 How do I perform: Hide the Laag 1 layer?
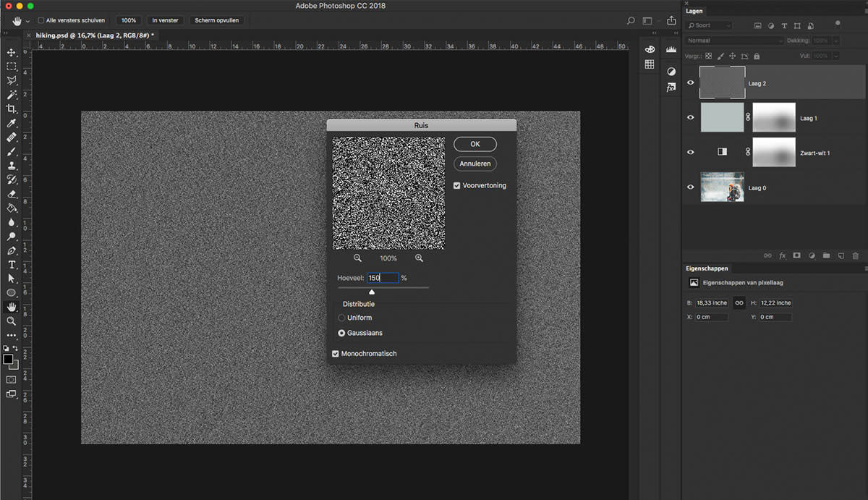click(690, 117)
